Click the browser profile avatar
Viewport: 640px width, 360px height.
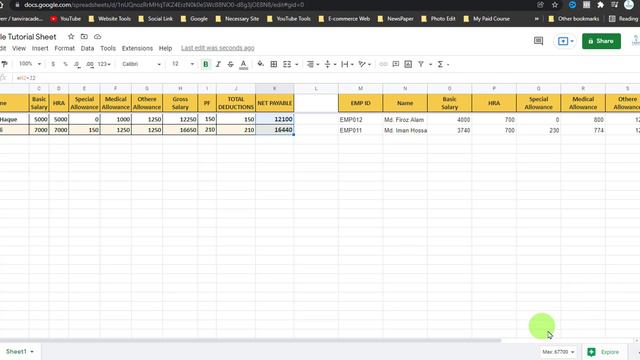[x=629, y=5]
